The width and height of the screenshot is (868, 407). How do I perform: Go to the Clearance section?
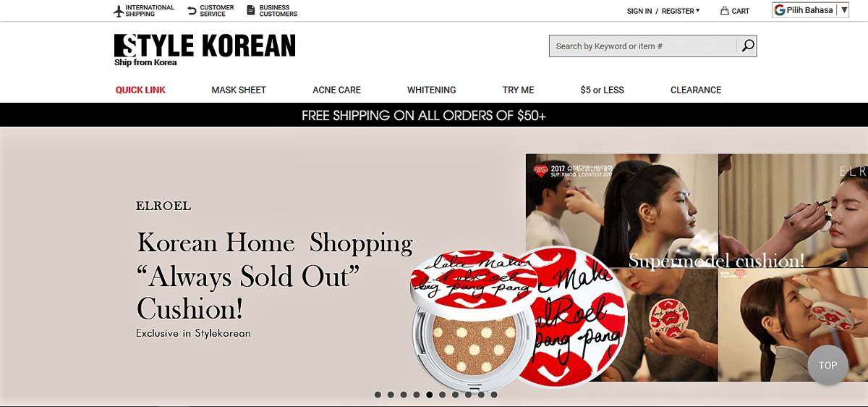[696, 90]
